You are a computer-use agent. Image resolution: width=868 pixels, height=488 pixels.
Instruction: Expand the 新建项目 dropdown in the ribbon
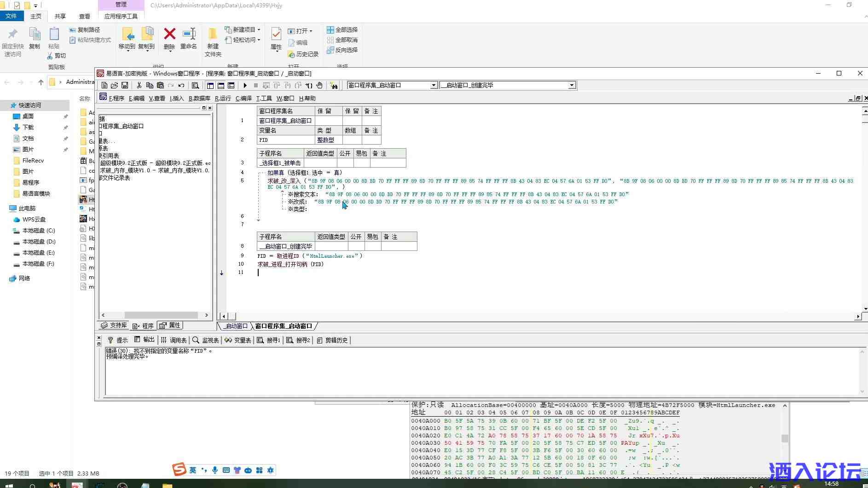click(x=259, y=29)
